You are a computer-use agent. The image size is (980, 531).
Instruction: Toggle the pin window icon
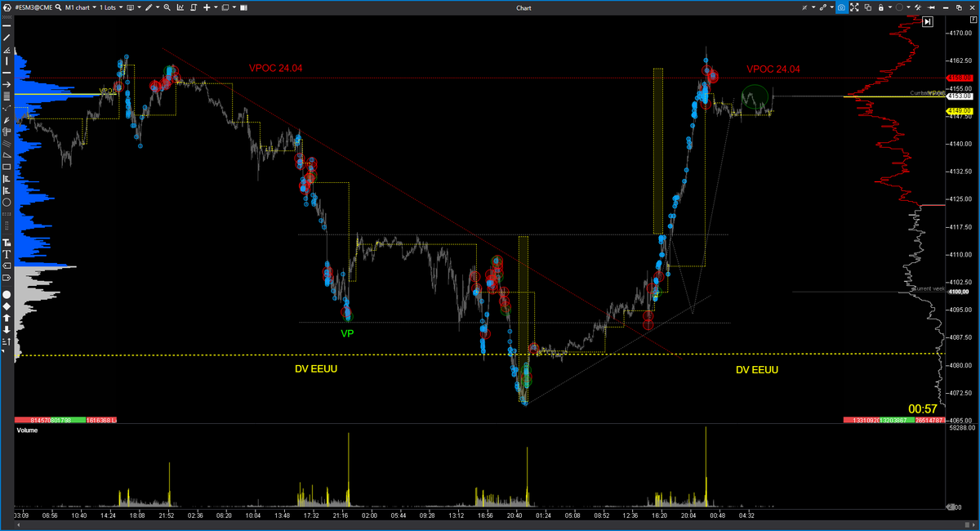[x=931, y=7]
